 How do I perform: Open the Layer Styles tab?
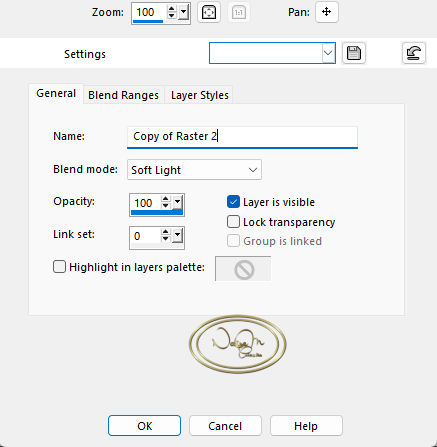click(x=200, y=95)
